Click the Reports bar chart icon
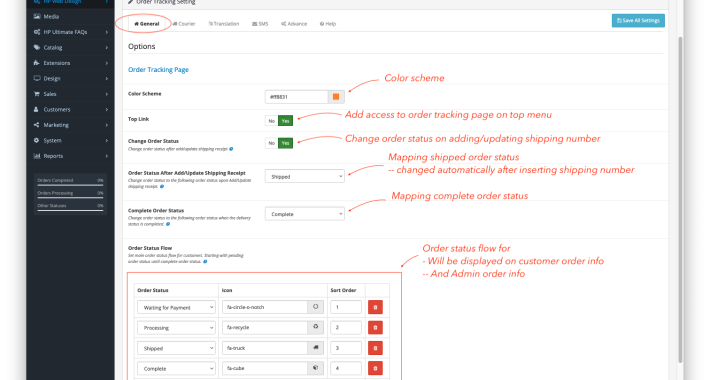Screen dimensions: 710x380 click(x=37, y=156)
